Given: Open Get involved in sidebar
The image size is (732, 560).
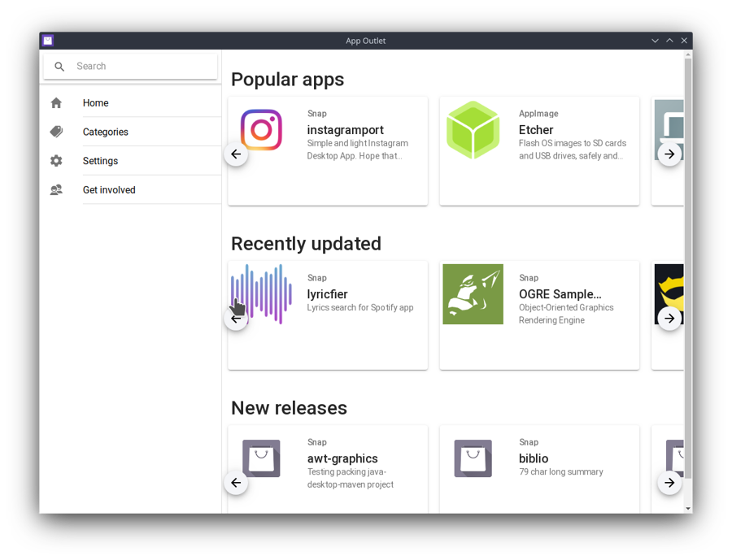Looking at the screenshot, I should (x=109, y=190).
